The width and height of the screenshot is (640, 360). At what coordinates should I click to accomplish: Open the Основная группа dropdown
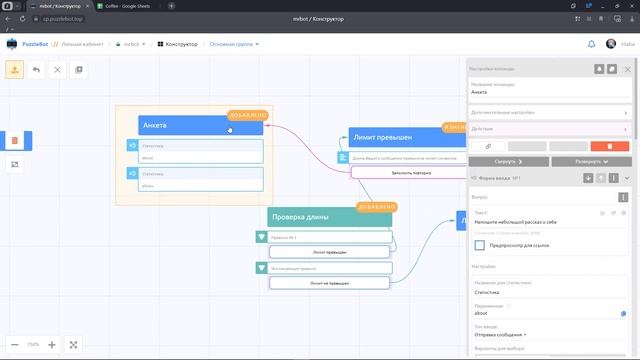(234, 44)
